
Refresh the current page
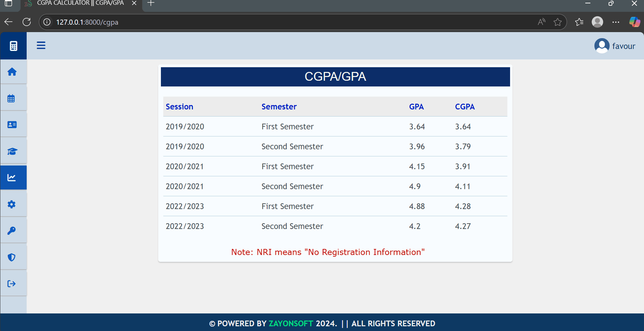point(27,22)
